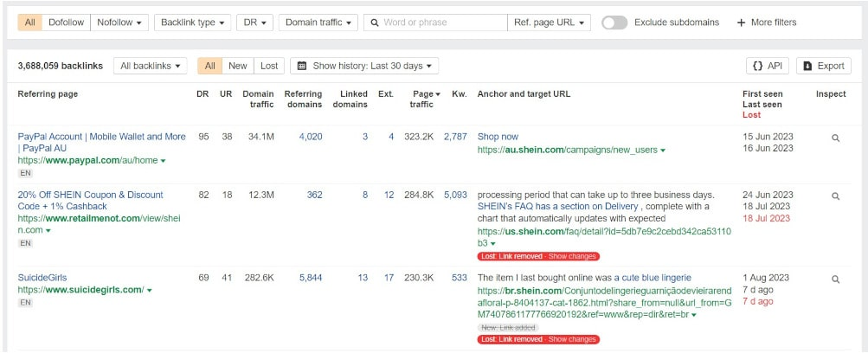Click the RetailMeNot row inspect magnifier

835,196
